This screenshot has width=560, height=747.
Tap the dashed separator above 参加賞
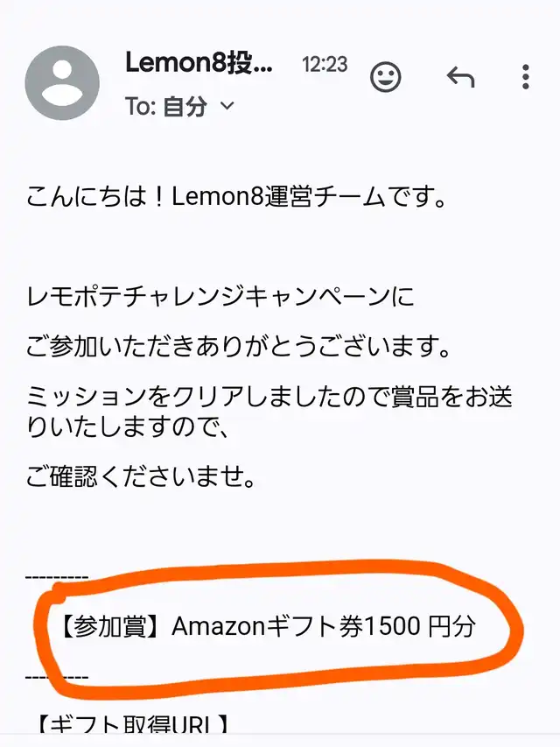(x=57, y=577)
